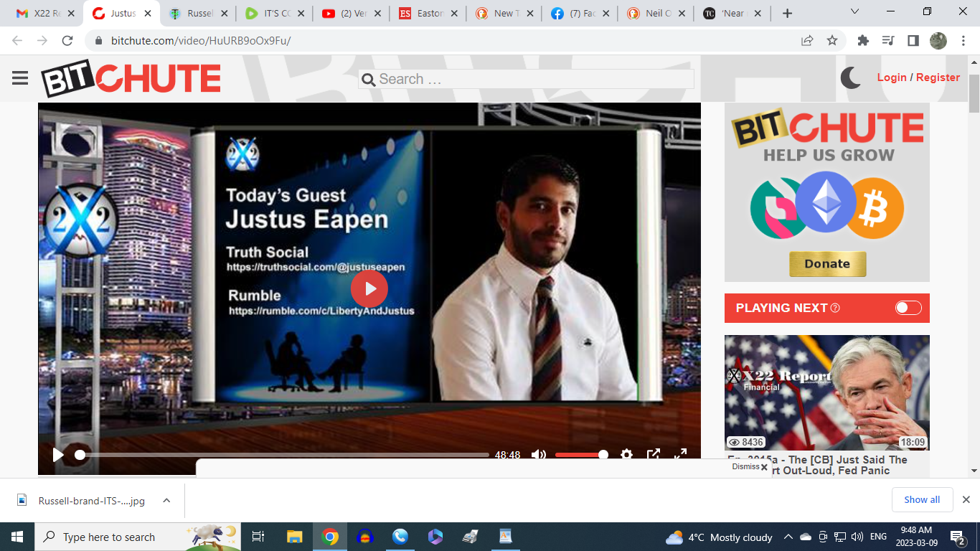Adjust the video volume slider
The height and width of the screenshot is (551, 980).
pos(581,455)
